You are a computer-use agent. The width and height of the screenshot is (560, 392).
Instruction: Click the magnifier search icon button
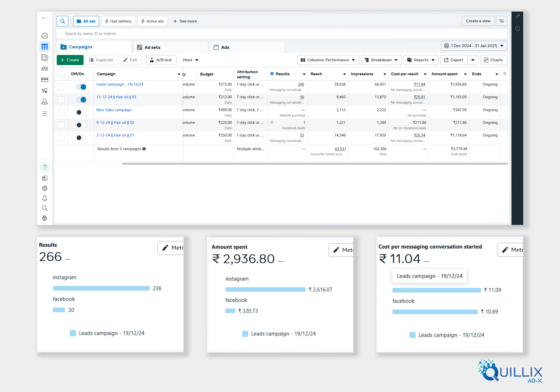(62, 21)
